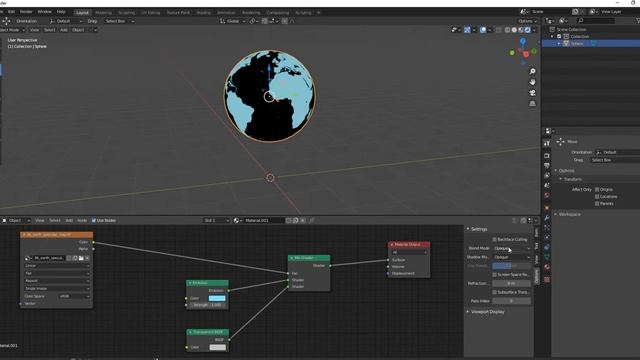The image size is (640, 360).
Task: Toggle the Use Nodes checkbox
Action: tap(94, 220)
